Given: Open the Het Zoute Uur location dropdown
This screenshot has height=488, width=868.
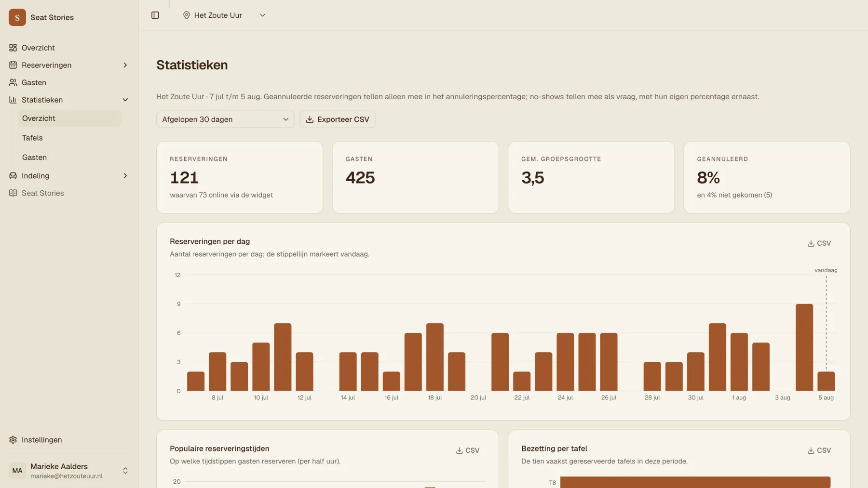Looking at the screenshot, I should pos(224,15).
